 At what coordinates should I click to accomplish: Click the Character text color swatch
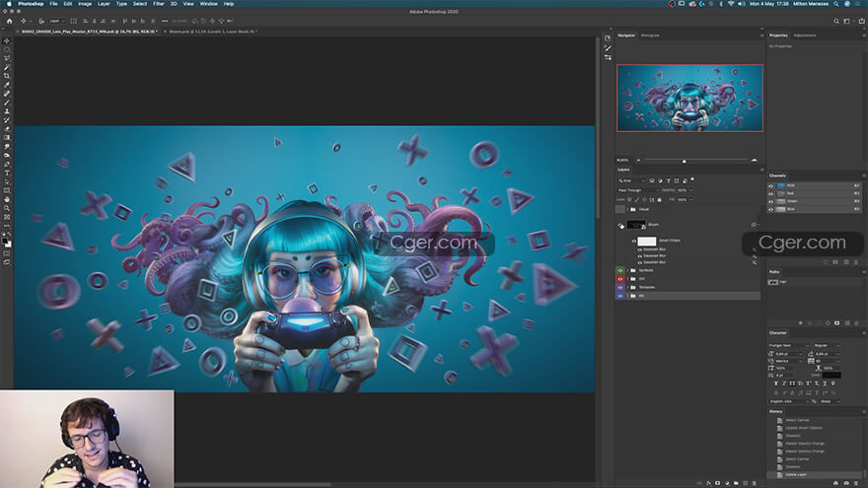831,376
